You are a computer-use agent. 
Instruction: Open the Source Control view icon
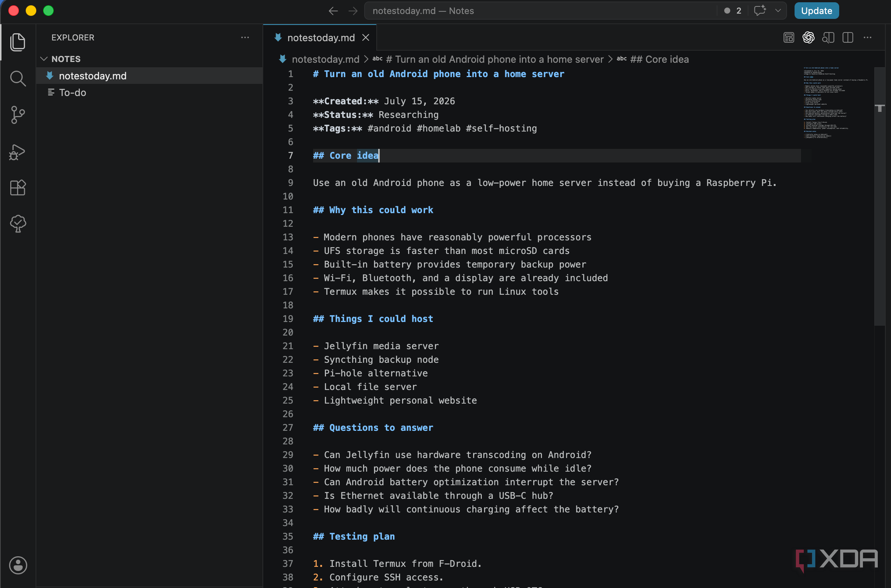pos(18,115)
